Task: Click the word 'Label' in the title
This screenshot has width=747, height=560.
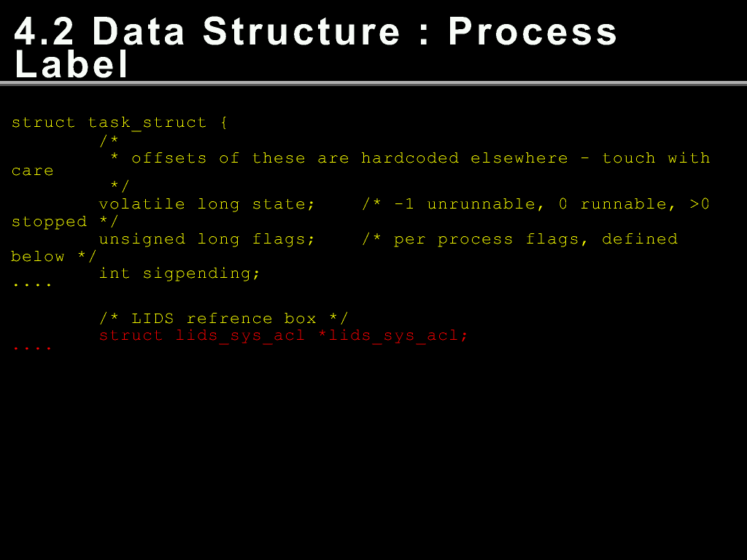Action: point(72,64)
